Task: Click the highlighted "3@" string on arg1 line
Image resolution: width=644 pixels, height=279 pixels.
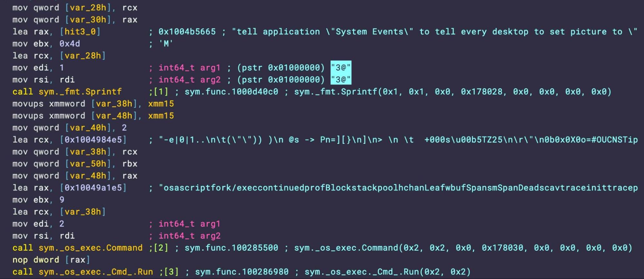Action: (341, 68)
